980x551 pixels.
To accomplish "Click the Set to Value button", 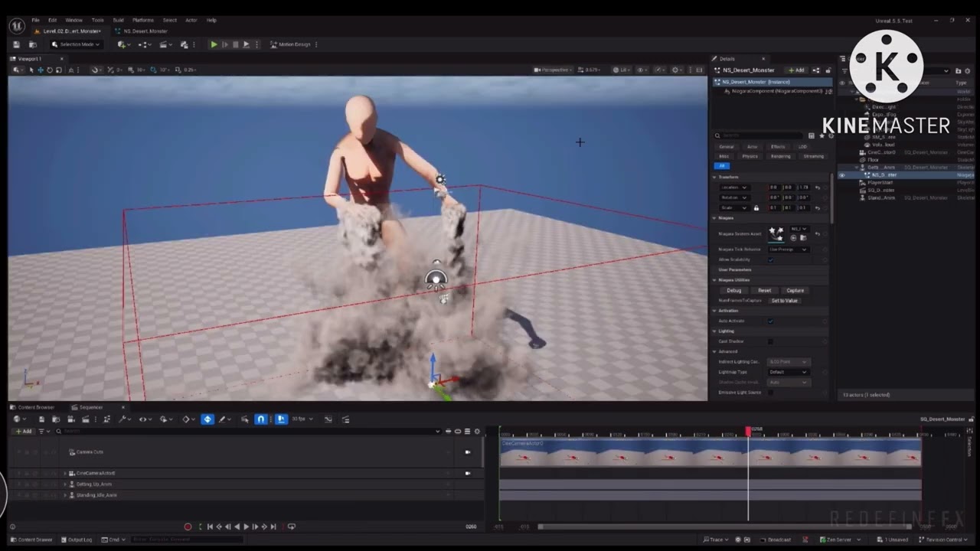I will click(x=784, y=301).
